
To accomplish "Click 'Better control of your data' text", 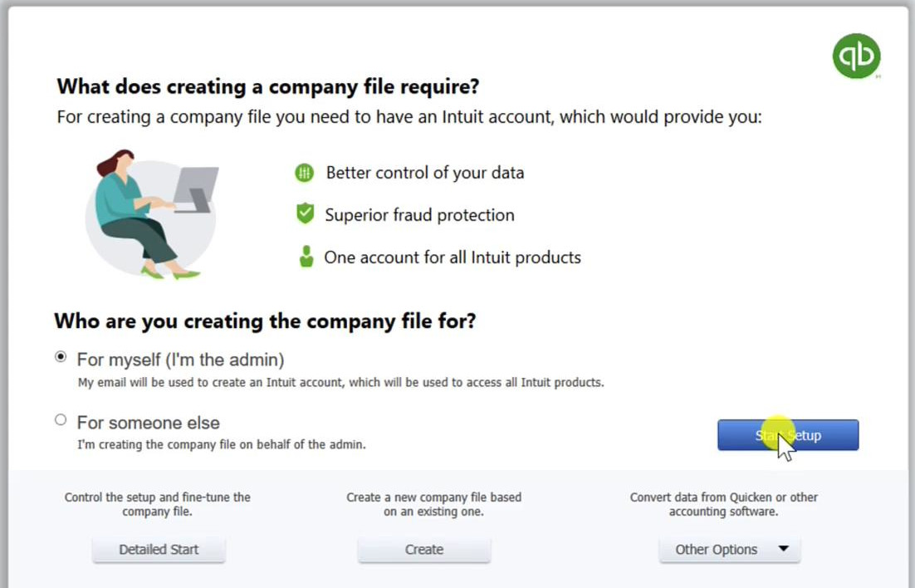I will [x=425, y=173].
